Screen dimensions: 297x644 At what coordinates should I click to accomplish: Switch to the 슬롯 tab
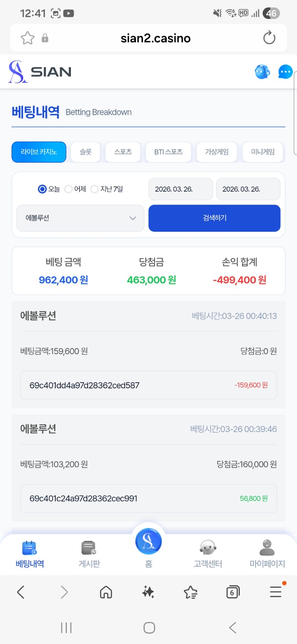click(x=85, y=152)
